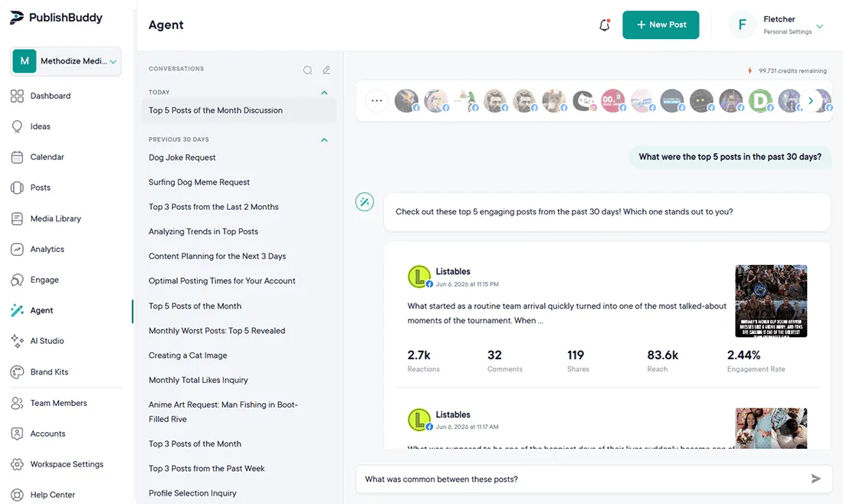Open Optimal Posting Times for Your Account

pos(222,281)
